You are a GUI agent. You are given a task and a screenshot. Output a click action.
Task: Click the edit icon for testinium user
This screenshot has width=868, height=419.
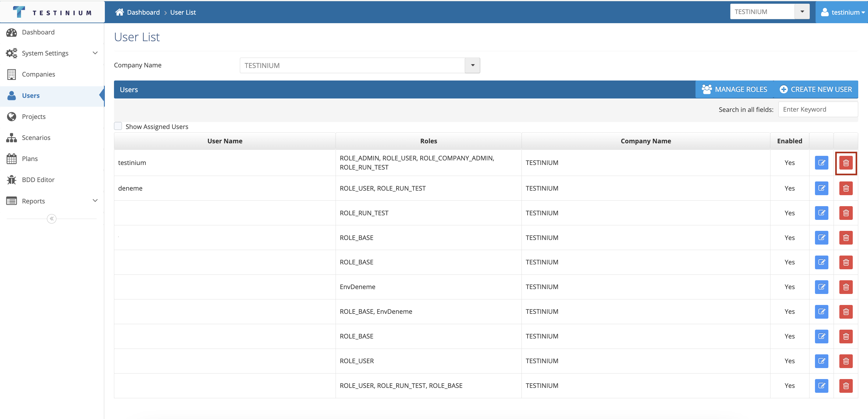(x=821, y=163)
